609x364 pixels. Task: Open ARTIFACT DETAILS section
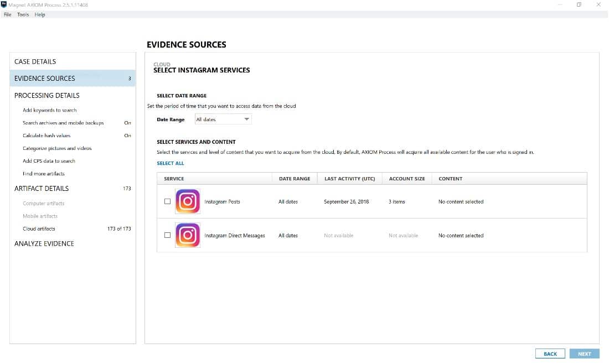point(42,189)
